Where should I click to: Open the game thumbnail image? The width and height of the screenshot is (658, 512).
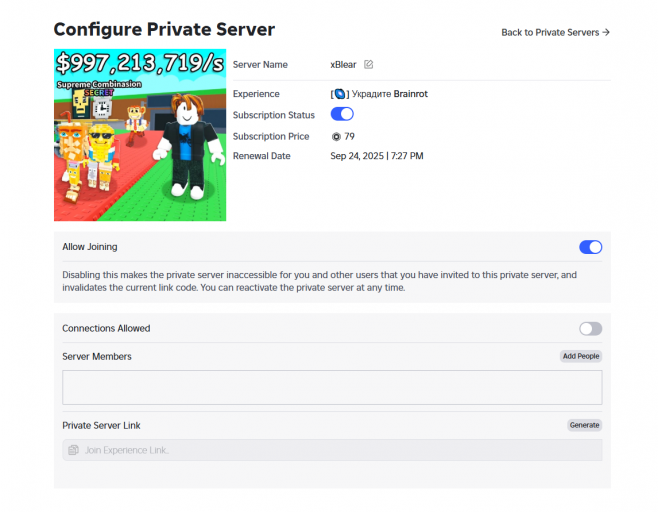(x=140, y=135)
